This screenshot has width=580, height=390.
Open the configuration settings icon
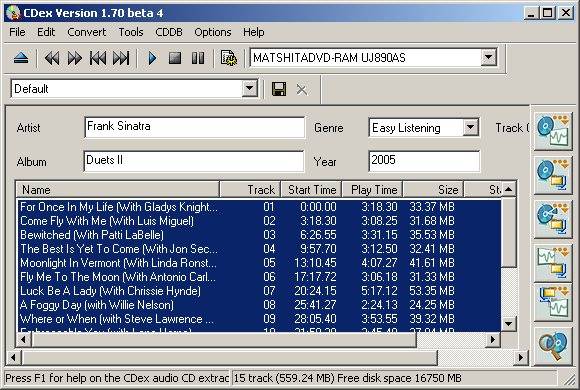tap(229, 58)
